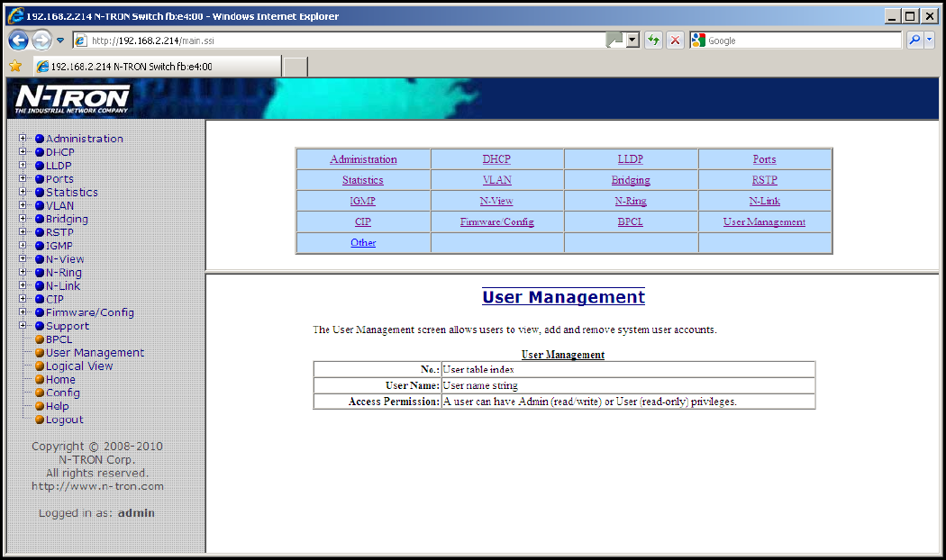The height and width of the screenshot is (560, 946).
Task: Open Logical View in the sidebar
Action: point(79,366)
